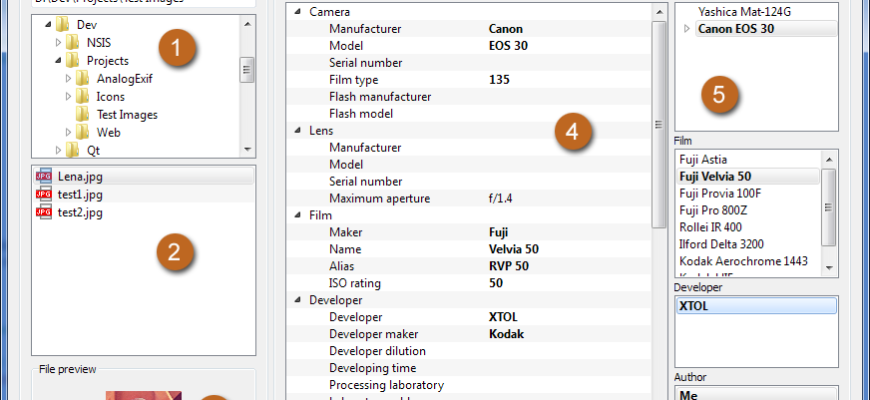Image resolution: width=870 pixels, height=400 pixels.
Task: Click folder tree scrollbar down arrow
Action: point(247,150)
